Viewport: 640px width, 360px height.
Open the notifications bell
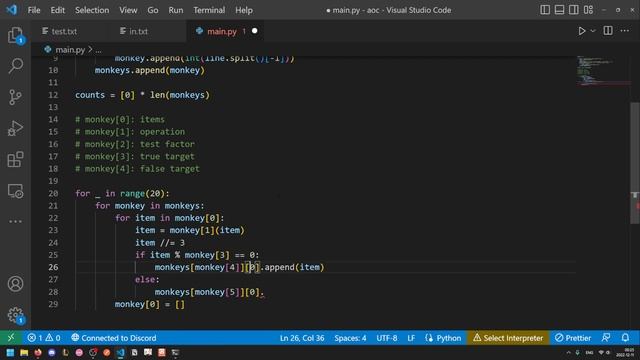[625, 338]
